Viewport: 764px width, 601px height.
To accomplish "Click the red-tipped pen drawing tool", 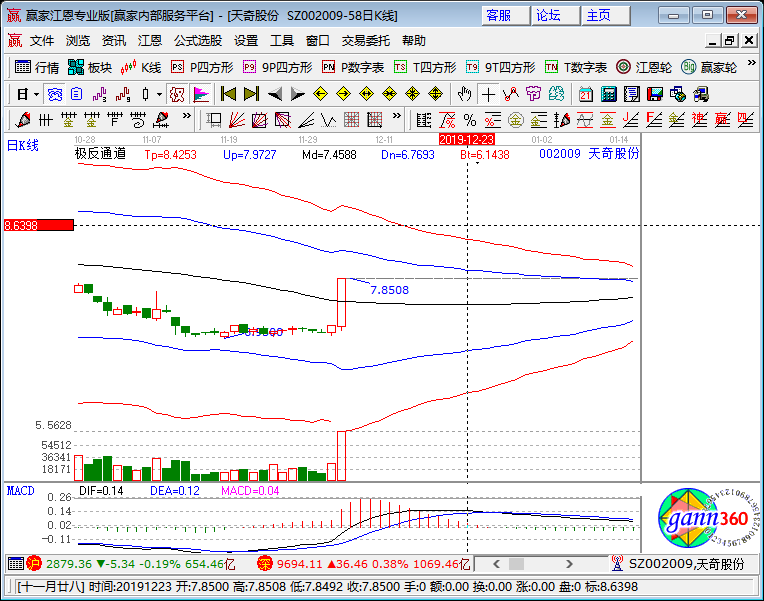I will pyautogui.click(x=22, y=120).
